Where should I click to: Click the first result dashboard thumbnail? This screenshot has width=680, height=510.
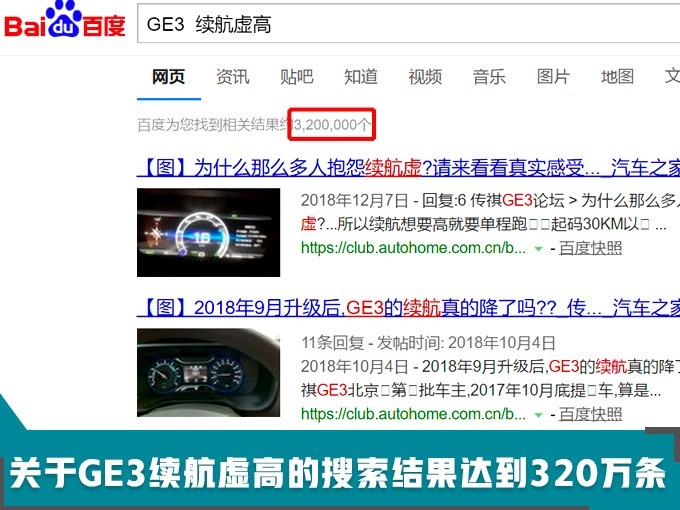[x=208, y=233]
